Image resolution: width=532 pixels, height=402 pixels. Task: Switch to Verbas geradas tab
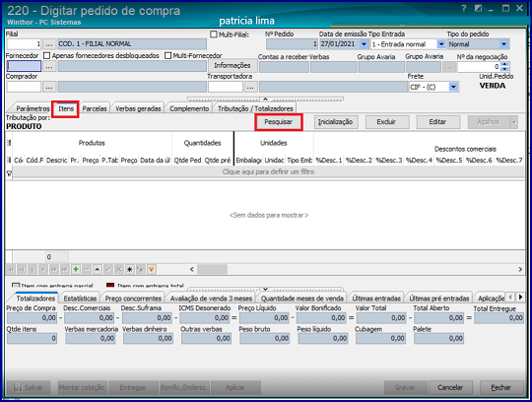coord(138,108)
